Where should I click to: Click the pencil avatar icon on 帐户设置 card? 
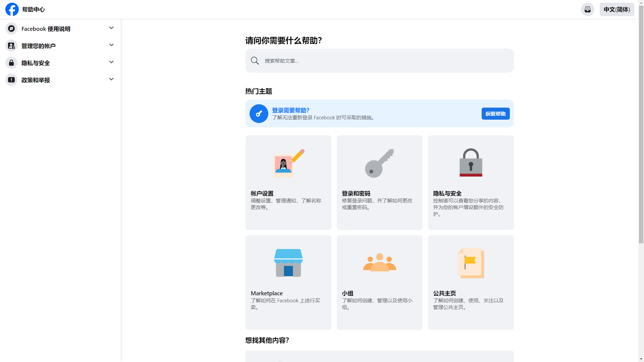(288, 163)
